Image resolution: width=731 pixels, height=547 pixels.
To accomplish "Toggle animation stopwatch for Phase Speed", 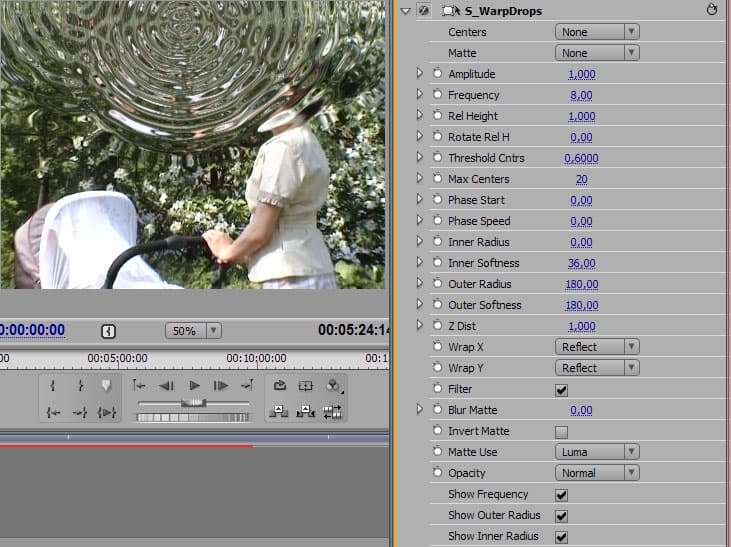I will coord(437,220).
